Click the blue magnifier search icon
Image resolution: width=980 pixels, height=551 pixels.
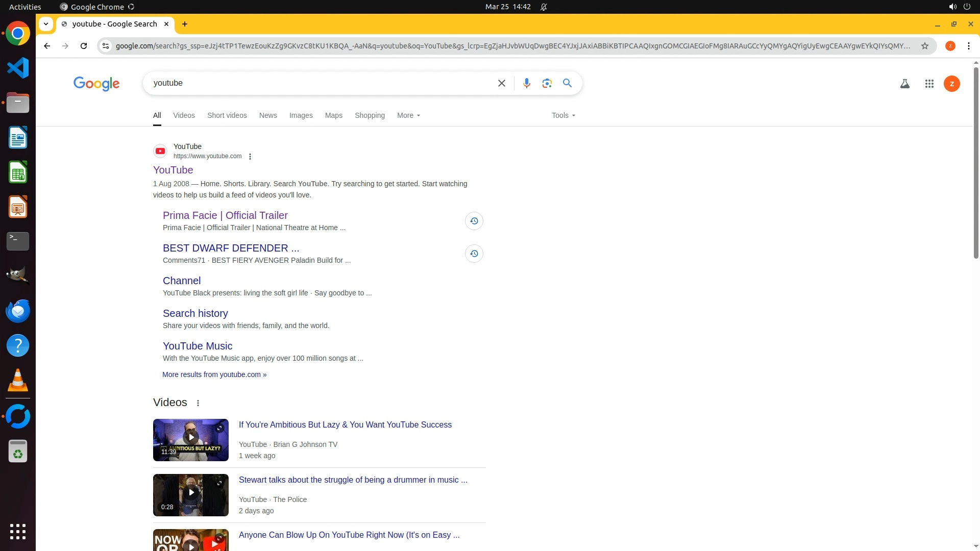click(x=567, y=83)
